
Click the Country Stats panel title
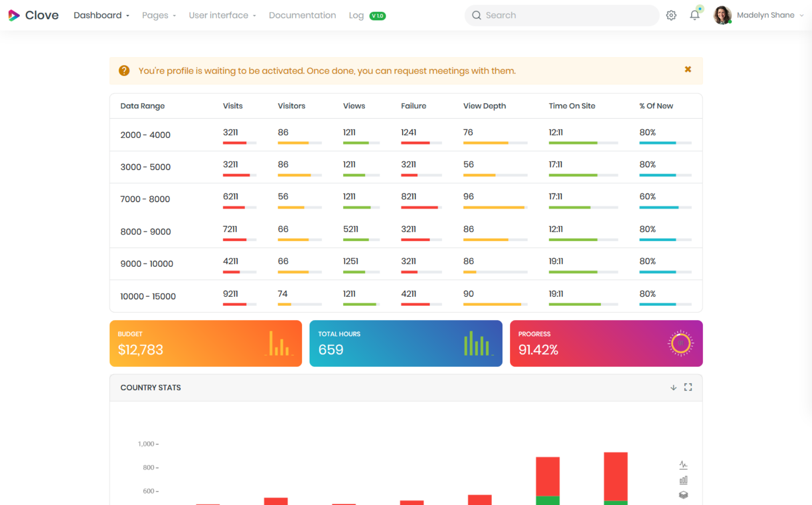tap(151, 388)
